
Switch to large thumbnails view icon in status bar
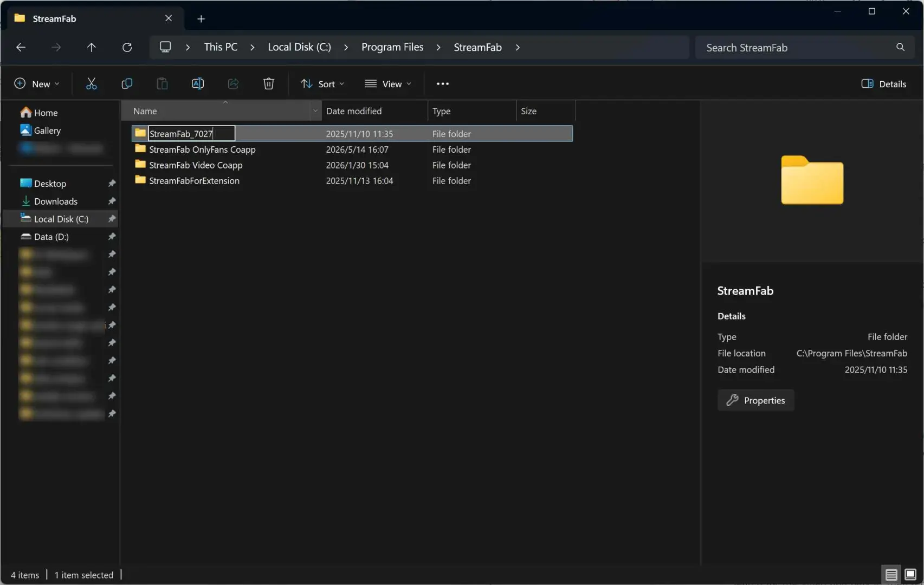pos(910,574)
